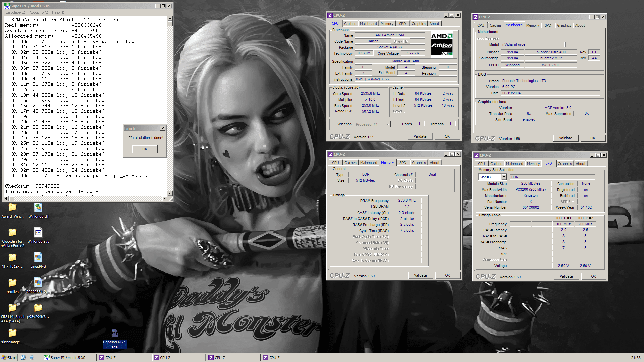Switch to Graphics tab in CPU window
This screenshot has width=644, height=362.
pyautogui.click(x=418, y=24)
